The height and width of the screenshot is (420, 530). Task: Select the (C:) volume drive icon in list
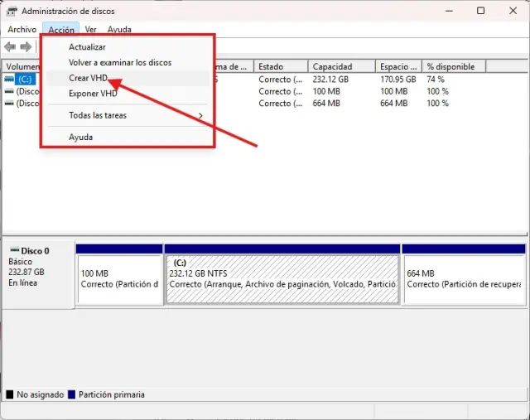coord(9,79)
